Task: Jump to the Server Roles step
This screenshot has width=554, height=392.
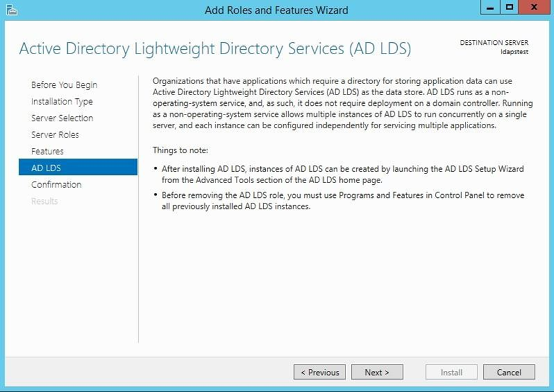Action: pos(55,134)
